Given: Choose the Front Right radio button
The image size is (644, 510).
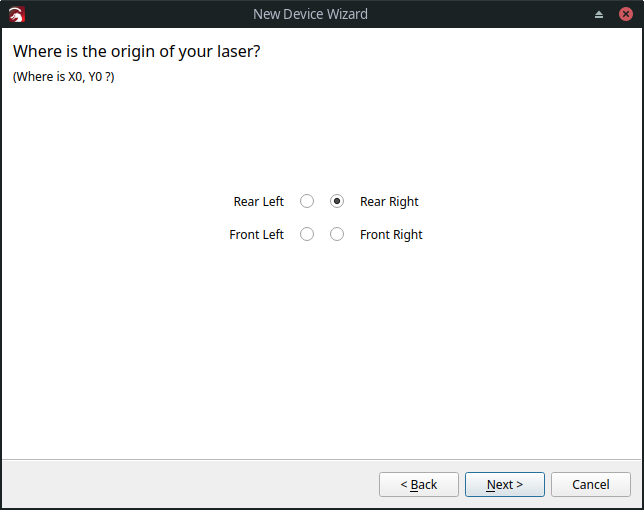Looking at the screenshot, I should tap(337, 234).
